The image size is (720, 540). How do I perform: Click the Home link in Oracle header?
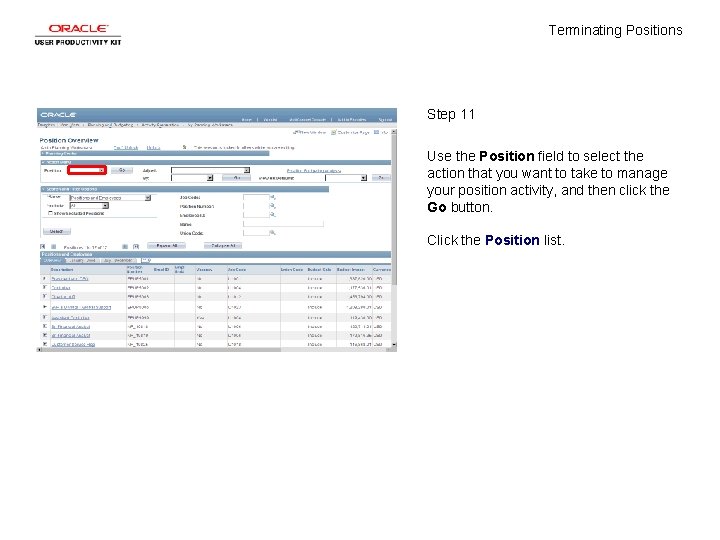pyautogui.click(x=247, y=119)
